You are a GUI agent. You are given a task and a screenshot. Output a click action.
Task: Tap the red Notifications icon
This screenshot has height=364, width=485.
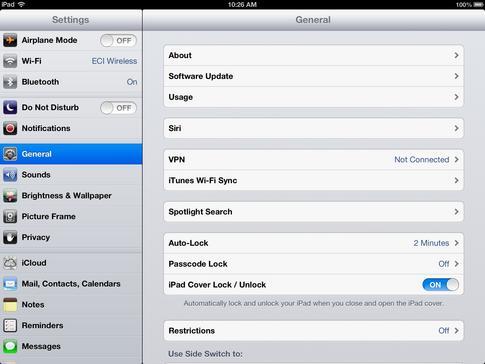point(10,128)
